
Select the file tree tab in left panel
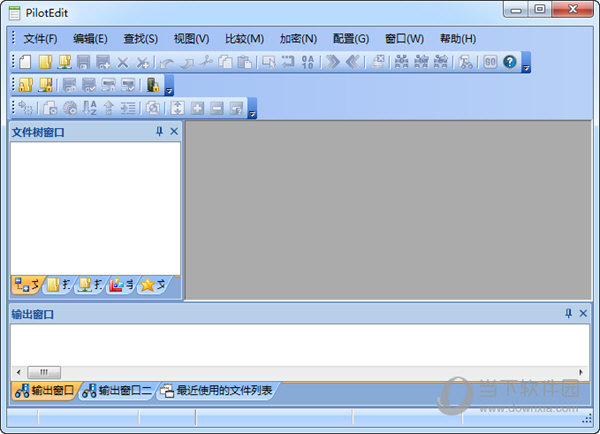pyautogui.click(x=27, y=285)
